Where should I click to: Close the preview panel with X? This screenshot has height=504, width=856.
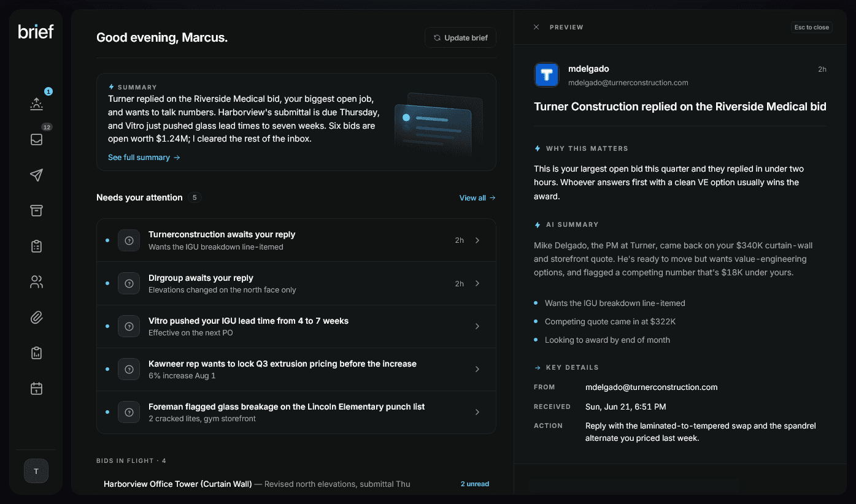[536, 27]
